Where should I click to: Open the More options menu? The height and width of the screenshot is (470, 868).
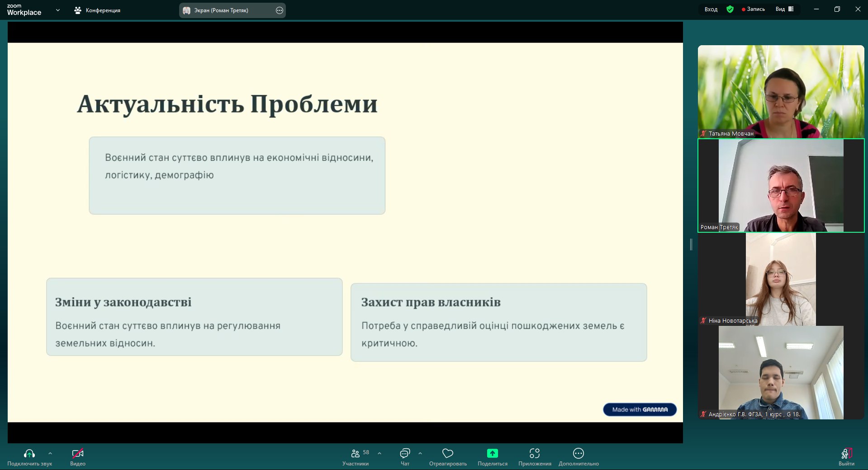point(578,454)
